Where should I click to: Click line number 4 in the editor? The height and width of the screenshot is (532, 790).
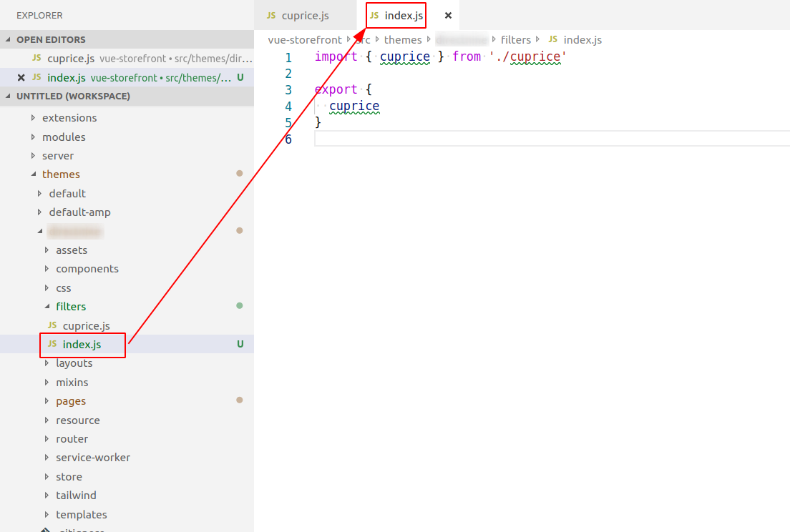[288, 106]
